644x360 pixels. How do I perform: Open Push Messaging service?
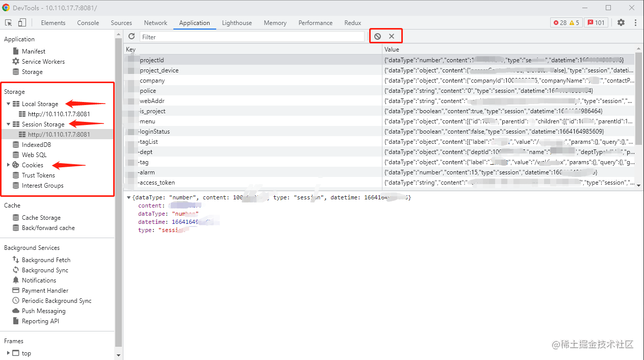point(44,311)
